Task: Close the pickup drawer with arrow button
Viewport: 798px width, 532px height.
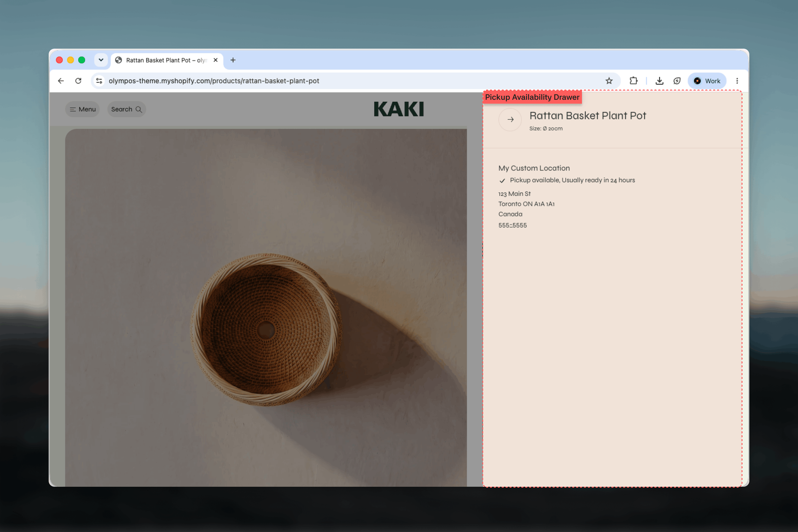Action: coord(510,119)
